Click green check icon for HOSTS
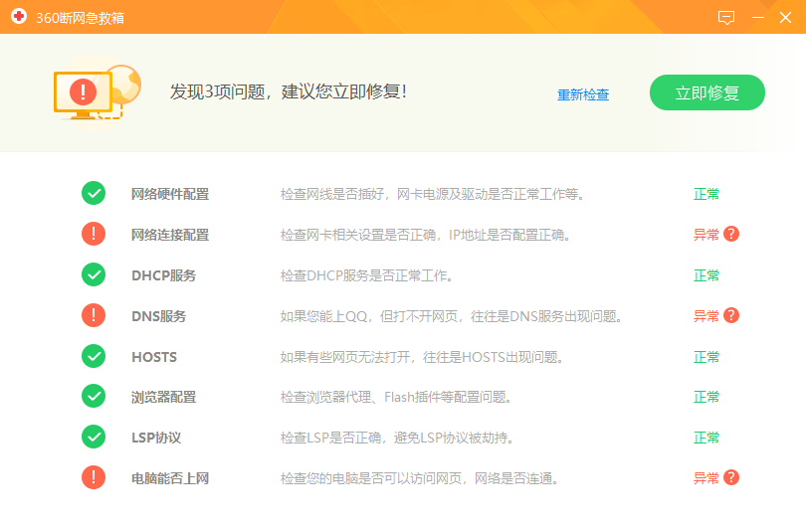Screen dimensions: 806x532 [x=94, y=356]
